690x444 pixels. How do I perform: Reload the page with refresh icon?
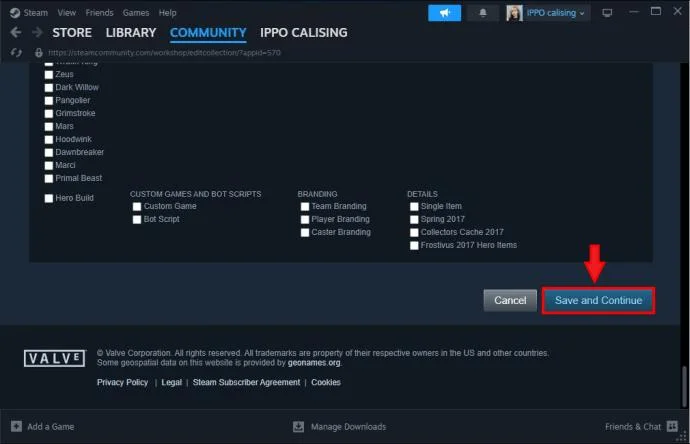coord(16,53)
